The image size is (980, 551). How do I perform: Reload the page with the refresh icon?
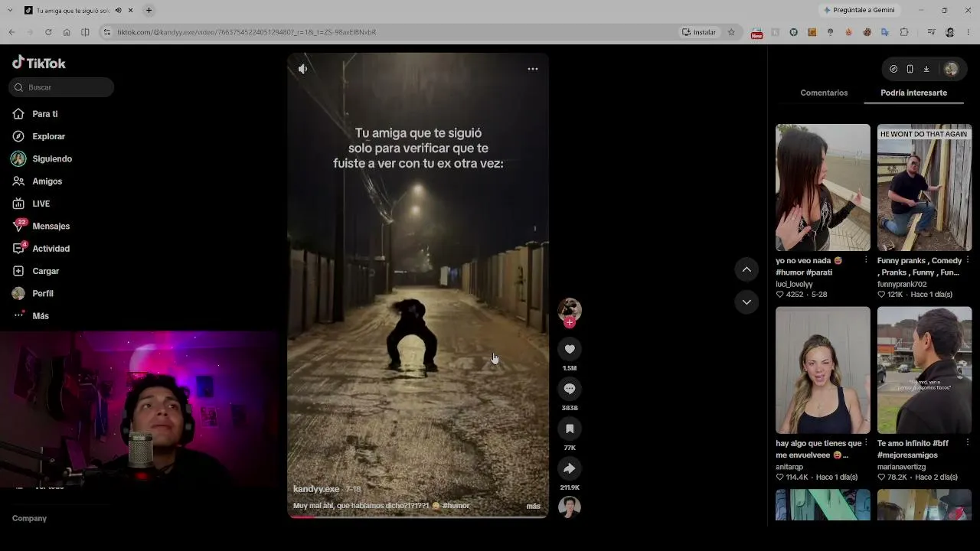48,32
